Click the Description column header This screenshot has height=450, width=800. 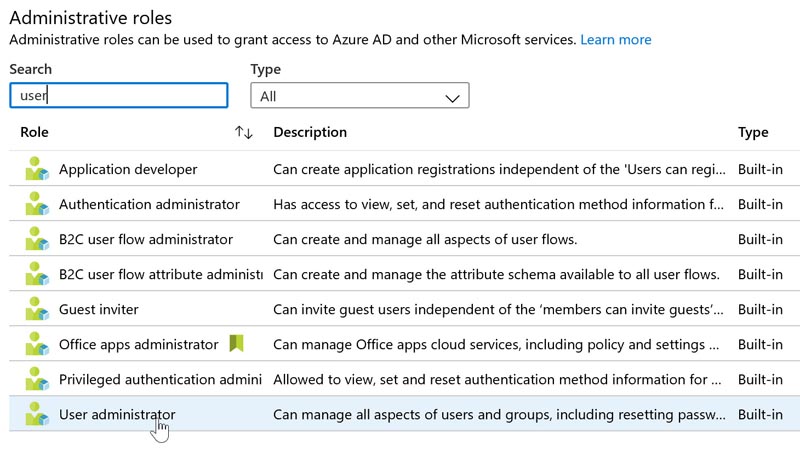310,132
